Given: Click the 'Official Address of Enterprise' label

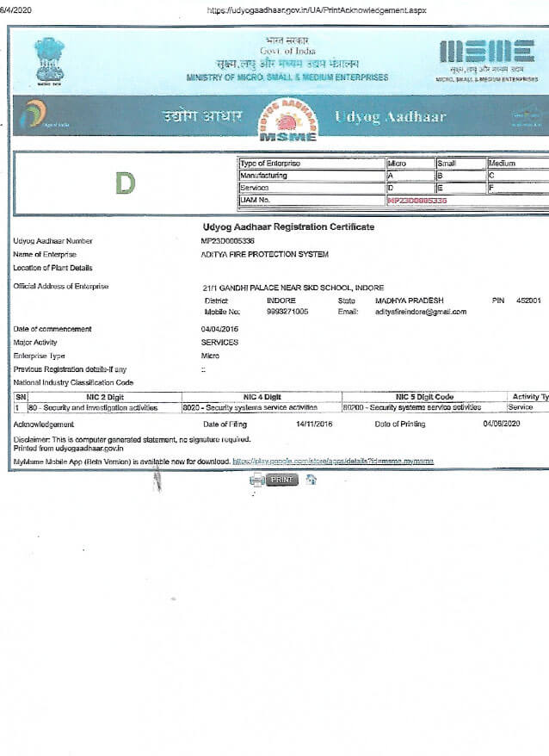Looking at the screenshot, I should (x=61, y=287).
